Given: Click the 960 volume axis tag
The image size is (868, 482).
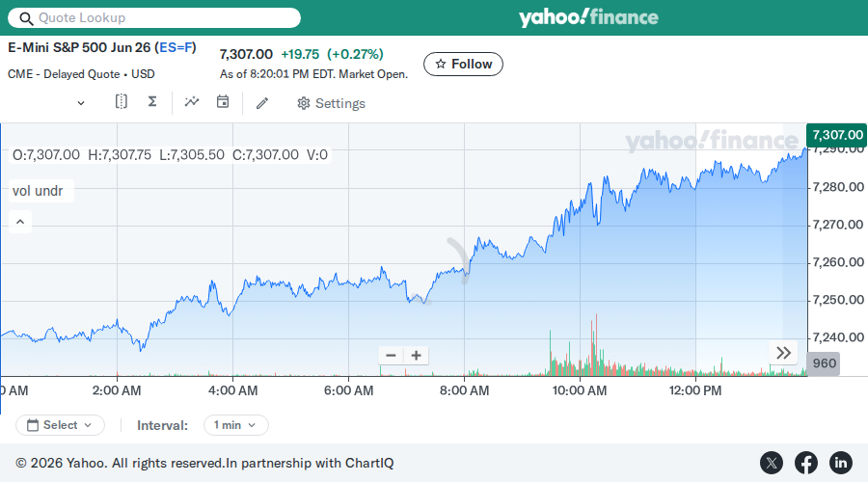Looking at the screenshot, I should (824, 363).
